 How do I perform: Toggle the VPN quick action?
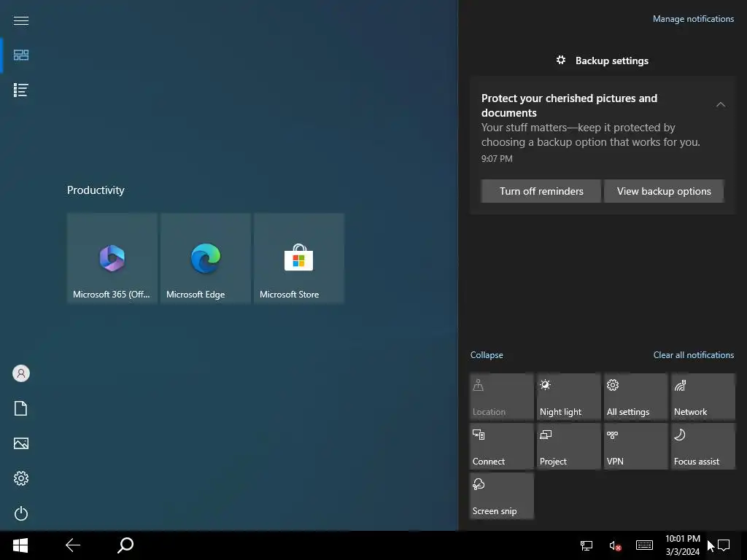636,446
